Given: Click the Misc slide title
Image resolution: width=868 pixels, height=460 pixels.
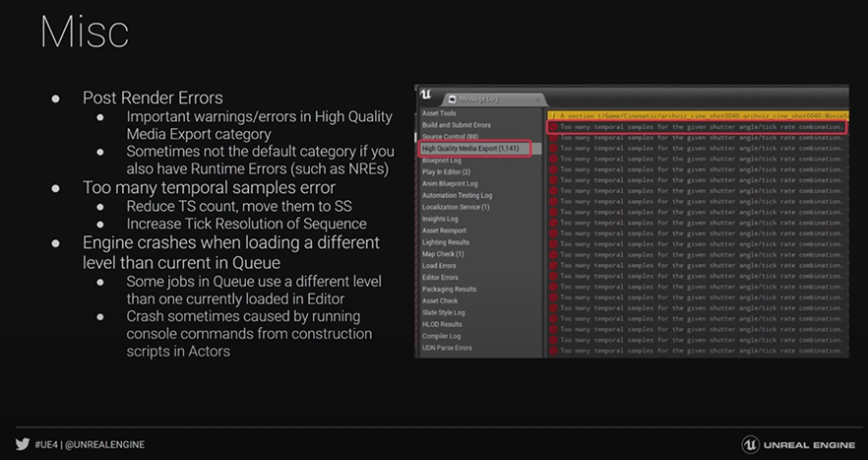Looking at the screenshot, I should 85,33.
